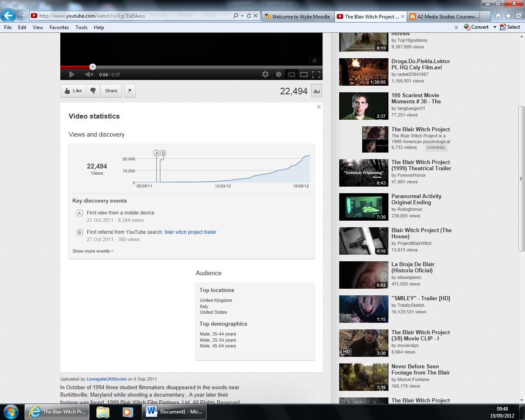This screenshot has height=420, width=525.
Task: Click the browser Forward arrow button
Action: pyautogui.click(x=23, y=16)
